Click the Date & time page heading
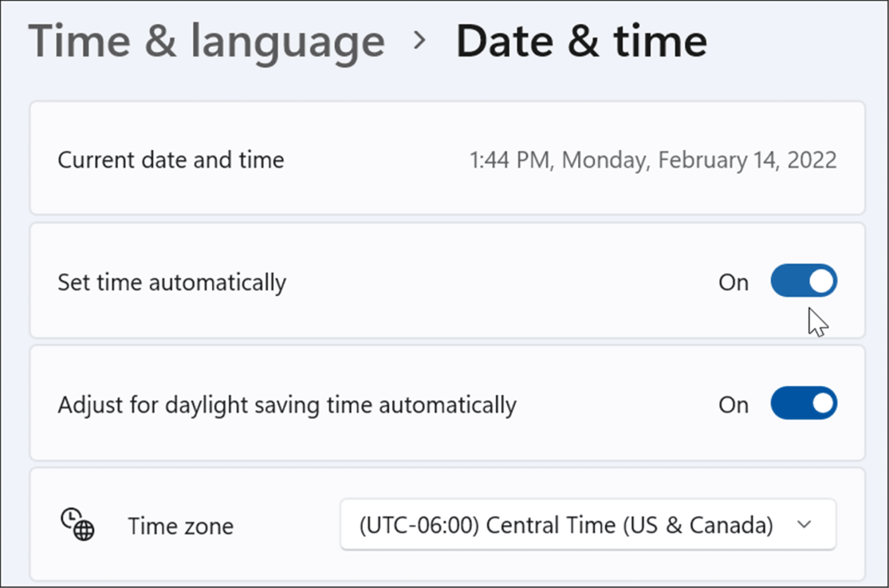The width and height of the screenshot is (889, 588). coord(581,42)
